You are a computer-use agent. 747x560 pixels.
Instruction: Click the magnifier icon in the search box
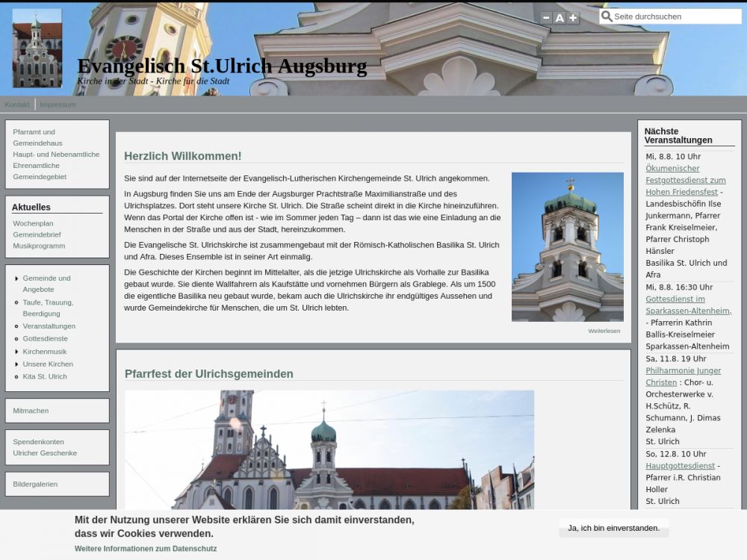607,16
